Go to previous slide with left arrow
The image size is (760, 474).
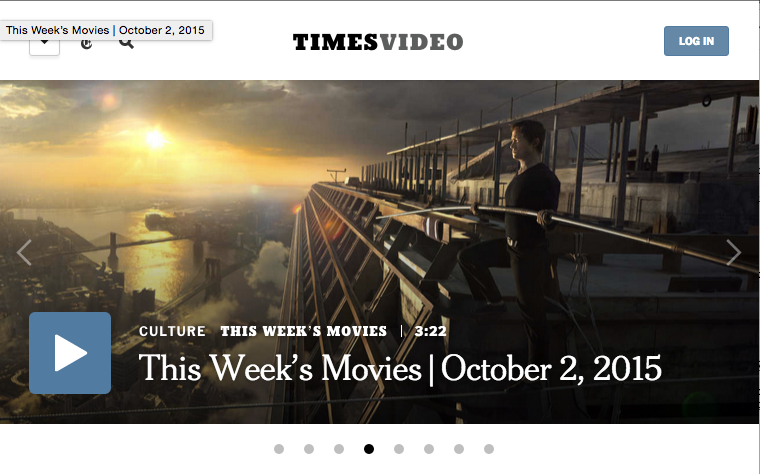pyautogui.click(x=24, y=252)
